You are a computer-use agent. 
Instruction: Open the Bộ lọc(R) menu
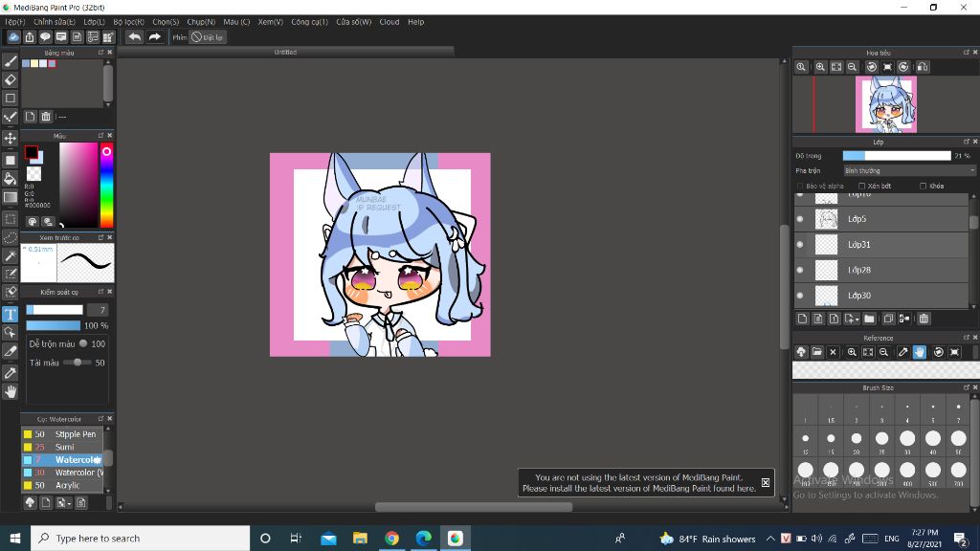129,22
